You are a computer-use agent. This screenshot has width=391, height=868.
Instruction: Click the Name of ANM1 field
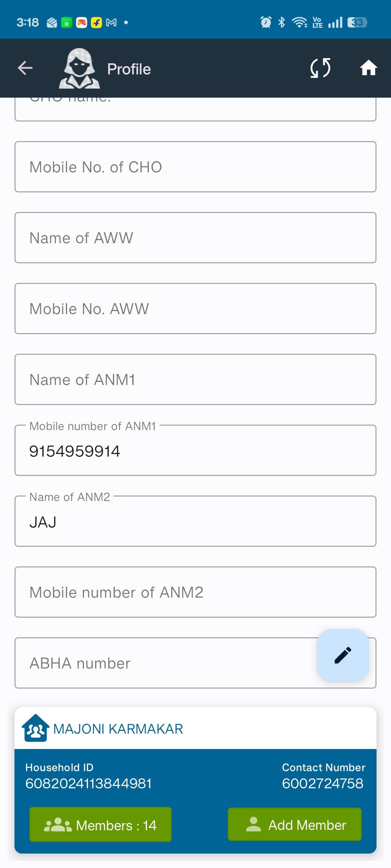(x=195, y=379)
